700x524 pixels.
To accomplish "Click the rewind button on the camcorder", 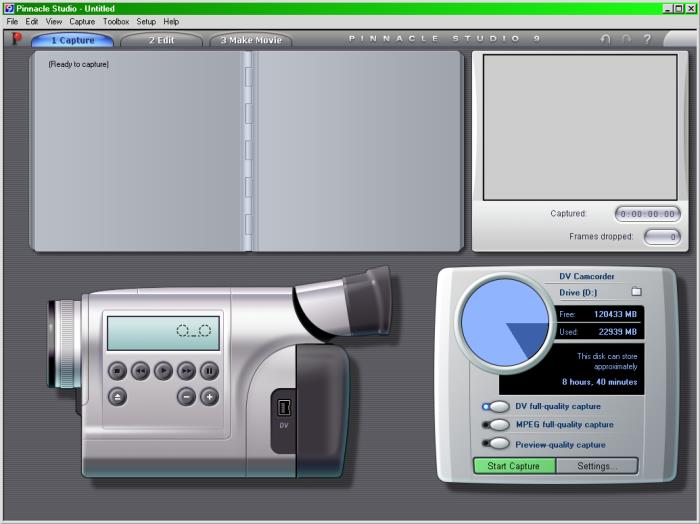I will (141, 370).
